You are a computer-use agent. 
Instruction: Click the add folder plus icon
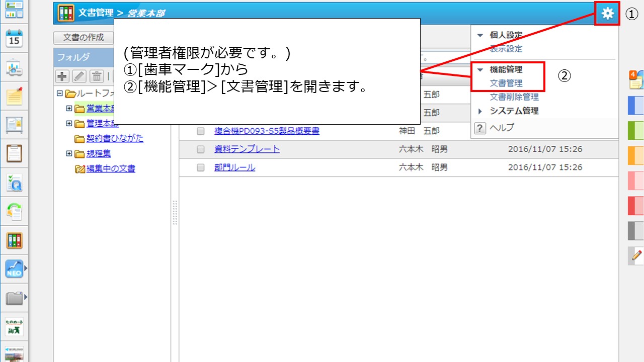click(x=62, y=76)
